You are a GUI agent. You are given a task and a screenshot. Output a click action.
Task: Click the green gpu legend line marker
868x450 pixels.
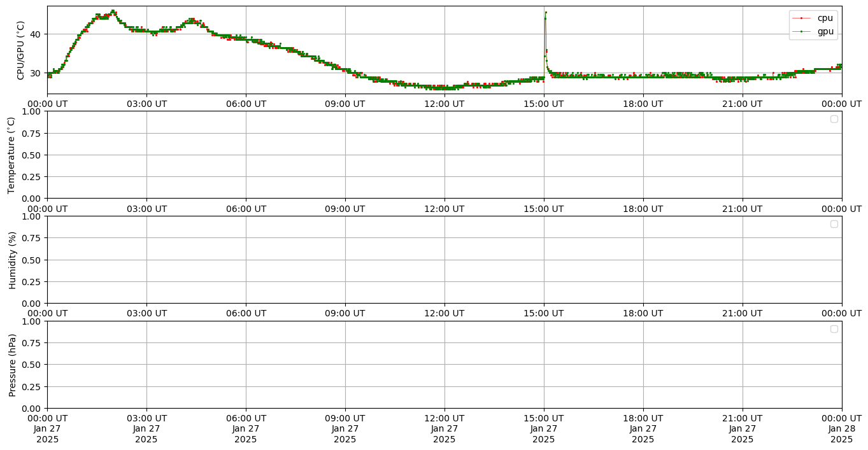point(801,31)
